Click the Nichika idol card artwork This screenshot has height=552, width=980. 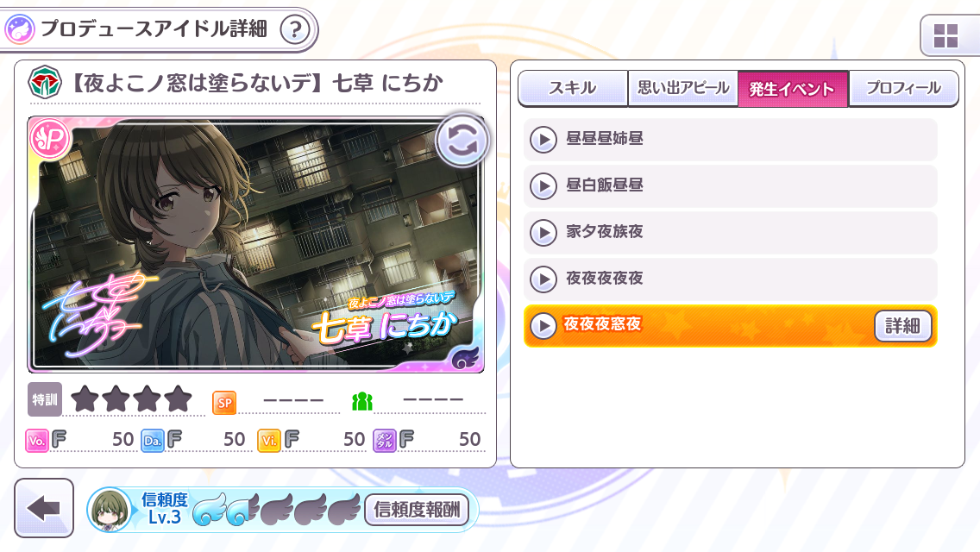tap(255, 244)
